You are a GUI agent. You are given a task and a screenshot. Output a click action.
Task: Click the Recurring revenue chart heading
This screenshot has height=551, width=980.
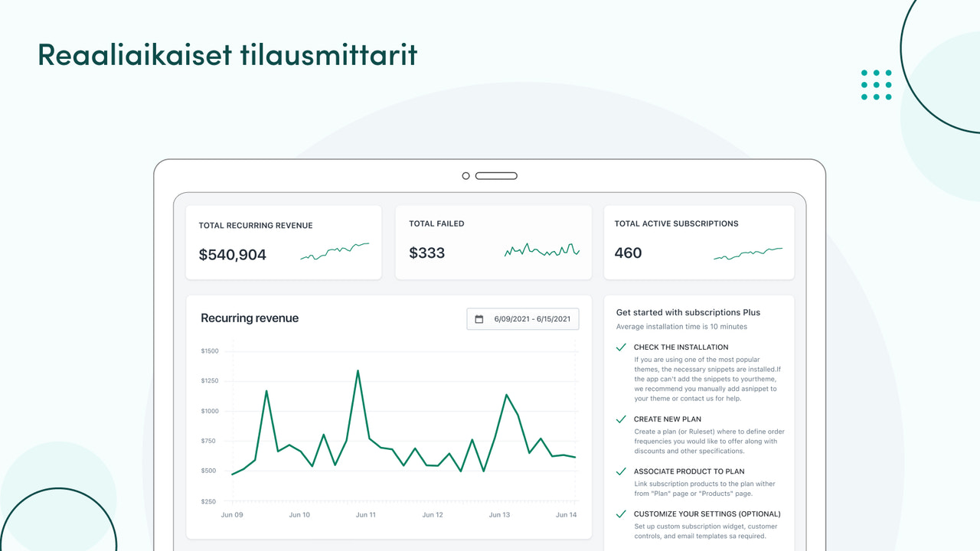click(x=250, y=318)
